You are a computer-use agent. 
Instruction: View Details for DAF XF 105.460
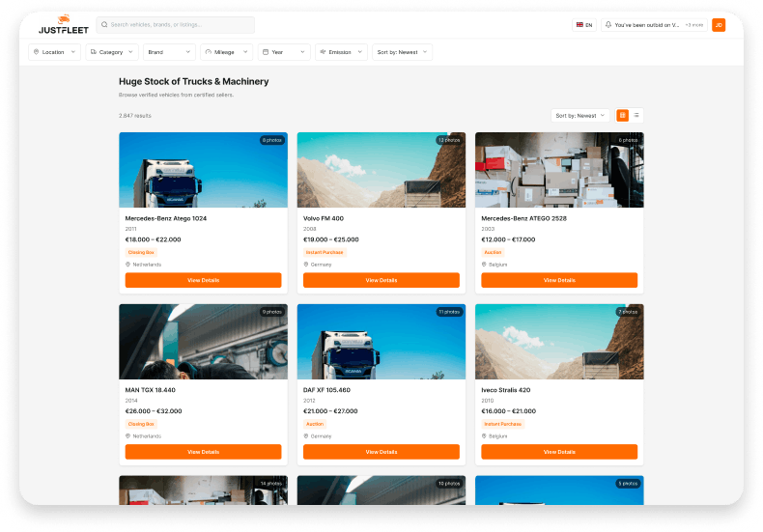(381, 452)
